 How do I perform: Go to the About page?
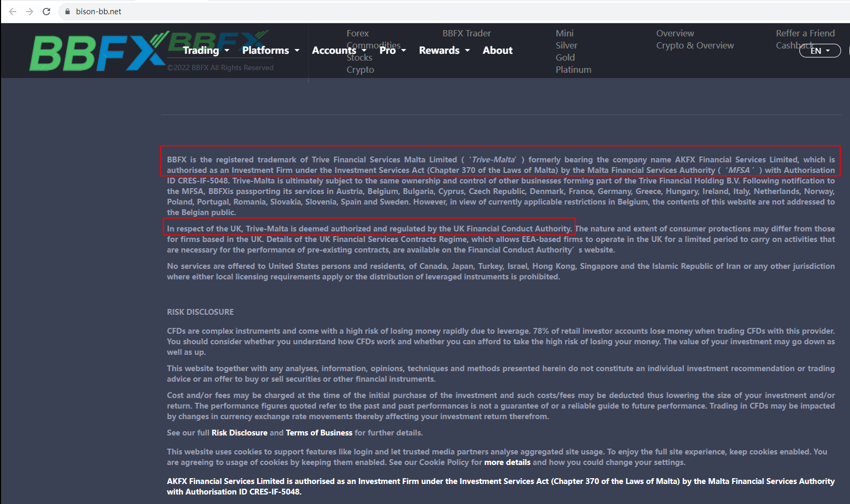coord(498,51)
